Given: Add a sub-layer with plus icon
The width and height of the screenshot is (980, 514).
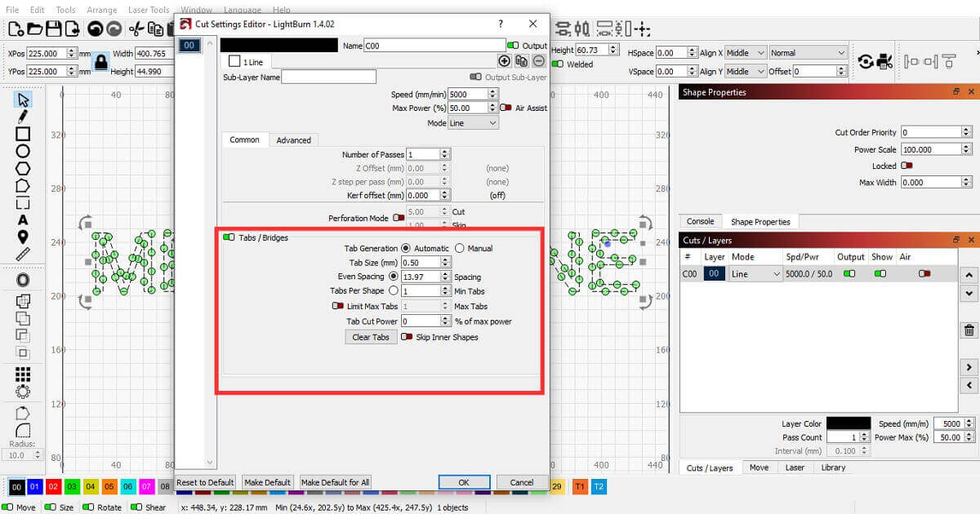Looking at the screenshot, I should tap(504, 61).
